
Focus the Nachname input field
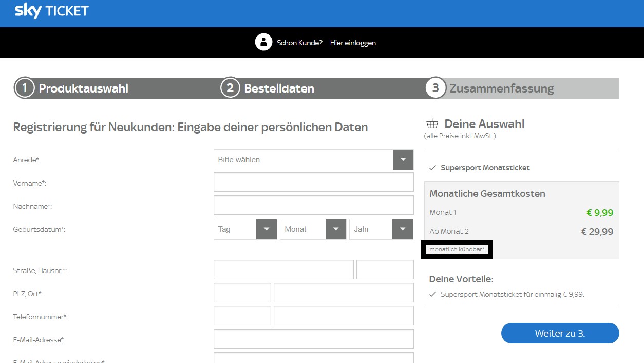point(313,205)
